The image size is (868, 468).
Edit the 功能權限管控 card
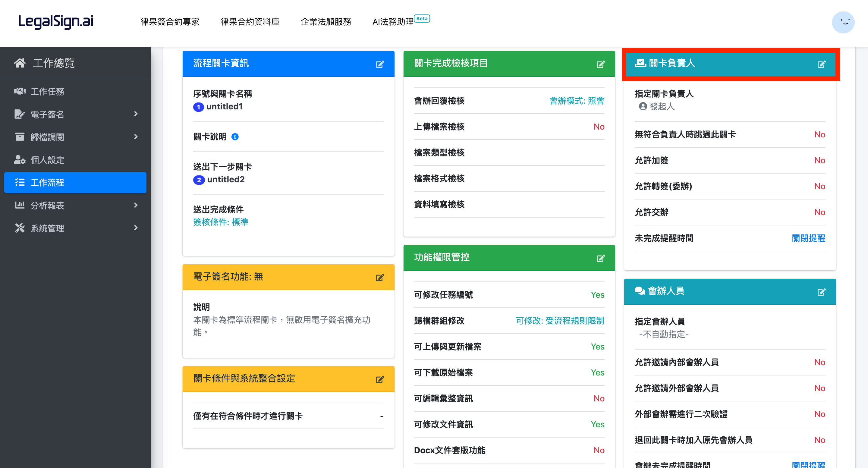pos(600,258)
